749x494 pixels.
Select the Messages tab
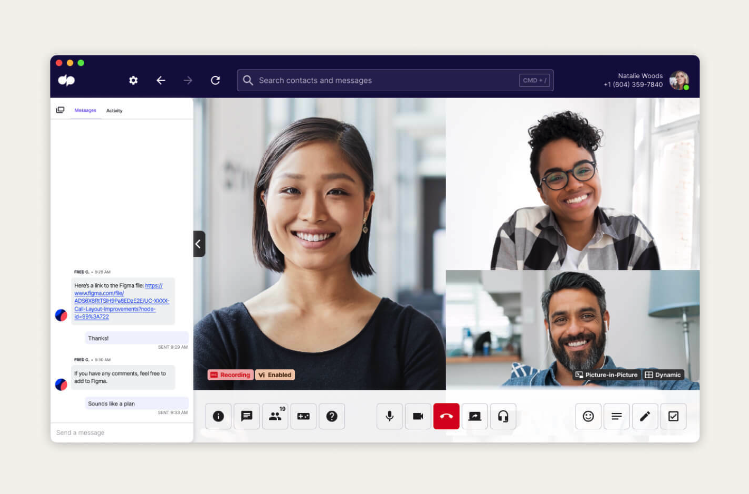click(85, 110)
